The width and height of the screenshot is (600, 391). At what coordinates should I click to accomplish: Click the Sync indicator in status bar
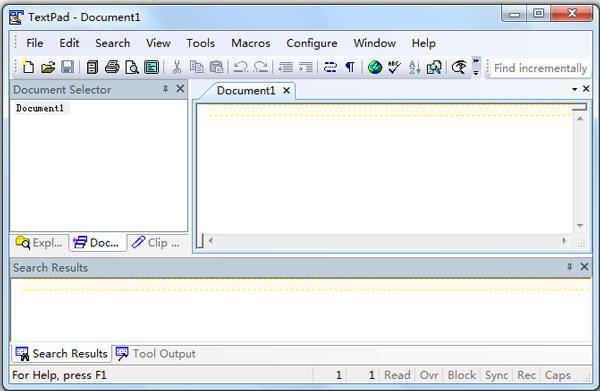pyautogui.click(x=496, y=375)
